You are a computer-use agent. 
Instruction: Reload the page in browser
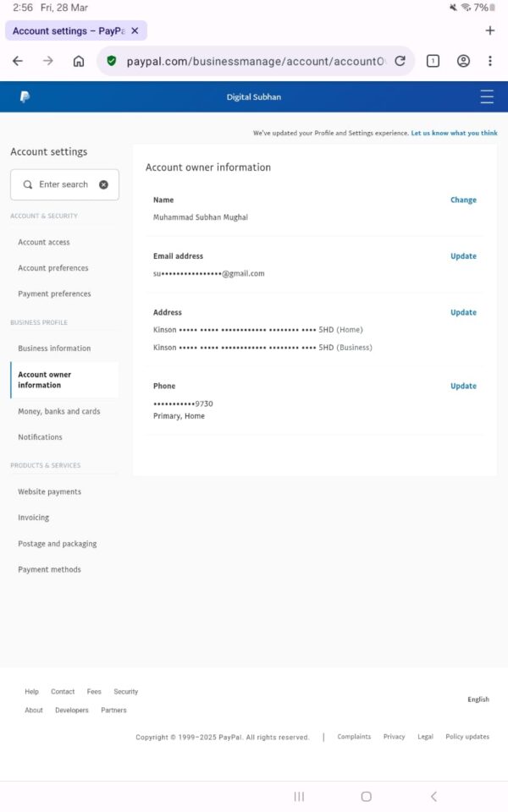[400, 61]
